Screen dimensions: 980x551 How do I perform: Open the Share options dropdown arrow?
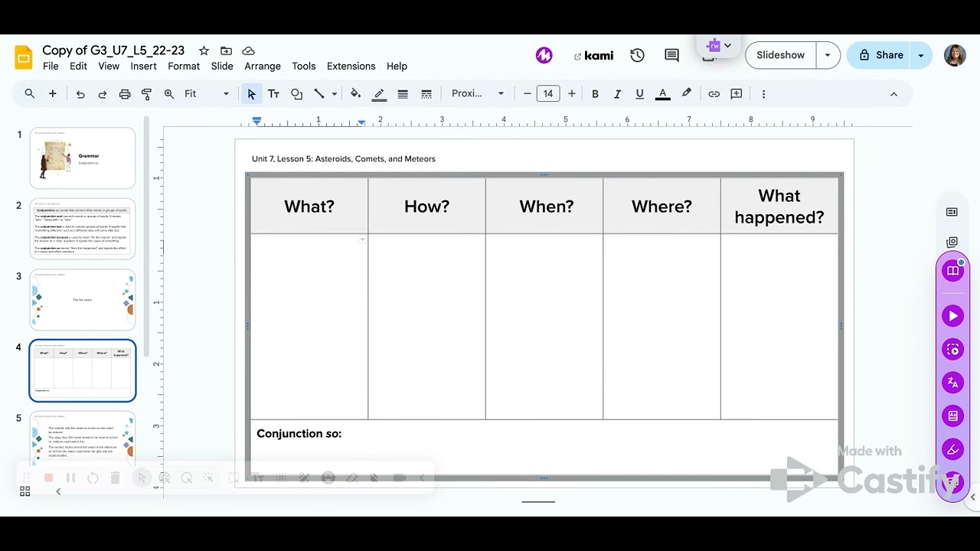[x=921, y=55]
